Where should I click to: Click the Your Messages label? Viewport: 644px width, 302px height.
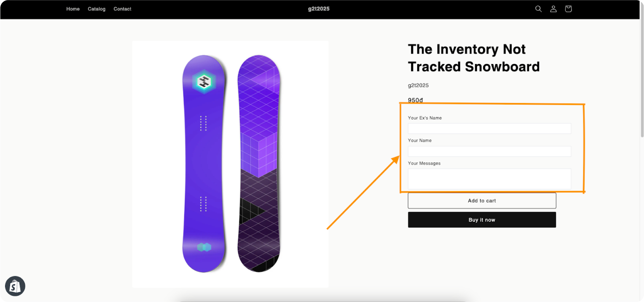(424, 163)
